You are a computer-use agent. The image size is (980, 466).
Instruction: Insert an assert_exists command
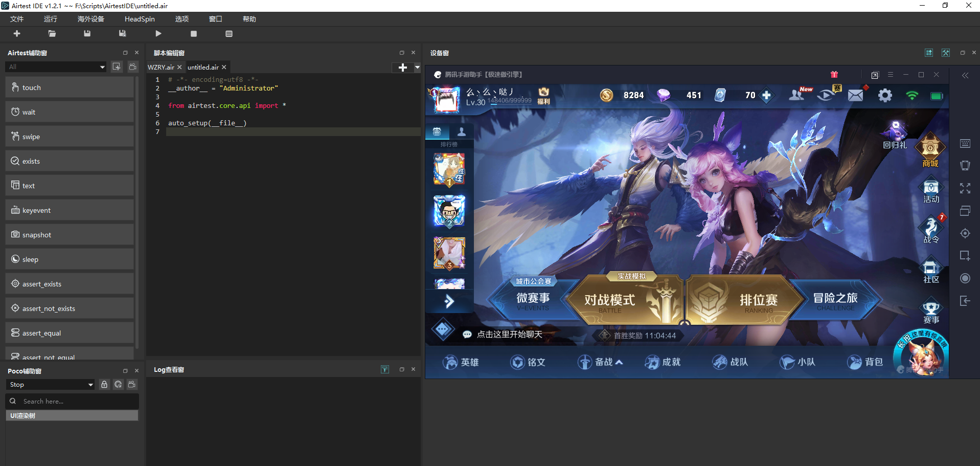click(x=70, y=284)
